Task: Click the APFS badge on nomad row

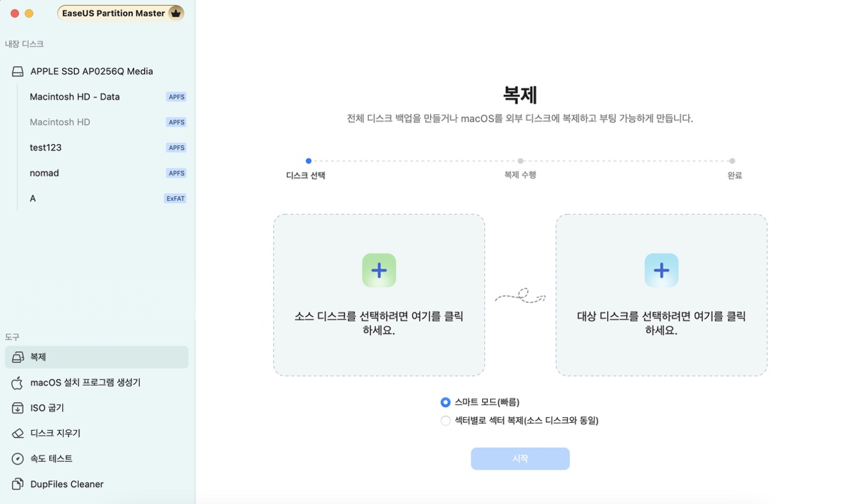Action: pyautogui.click(x=176, y=173)
